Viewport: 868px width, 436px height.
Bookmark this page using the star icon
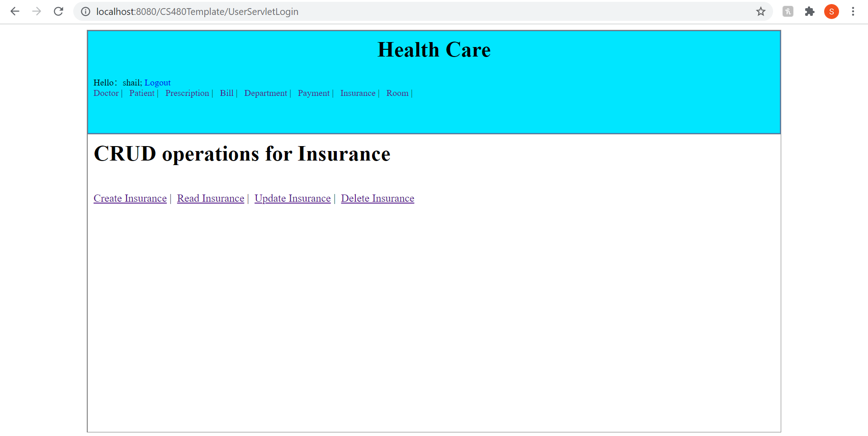pyautogui.click(x=761, y=12)
